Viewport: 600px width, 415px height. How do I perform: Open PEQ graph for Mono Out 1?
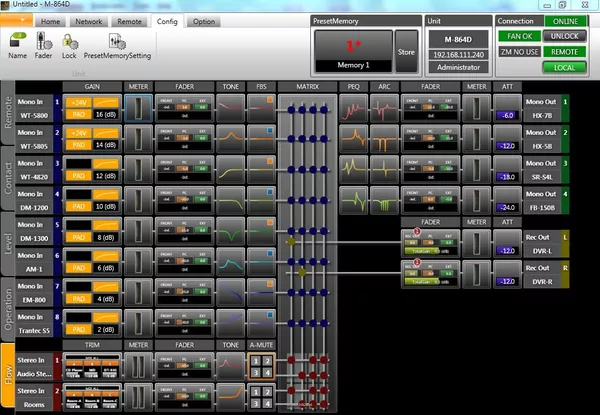[x=353, y=108]
